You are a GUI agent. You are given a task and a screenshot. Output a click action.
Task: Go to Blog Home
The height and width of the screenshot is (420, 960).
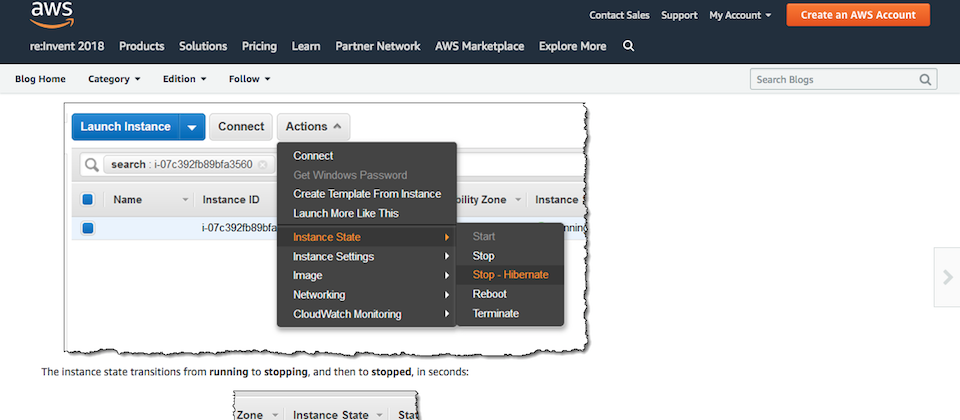point(40,79)
